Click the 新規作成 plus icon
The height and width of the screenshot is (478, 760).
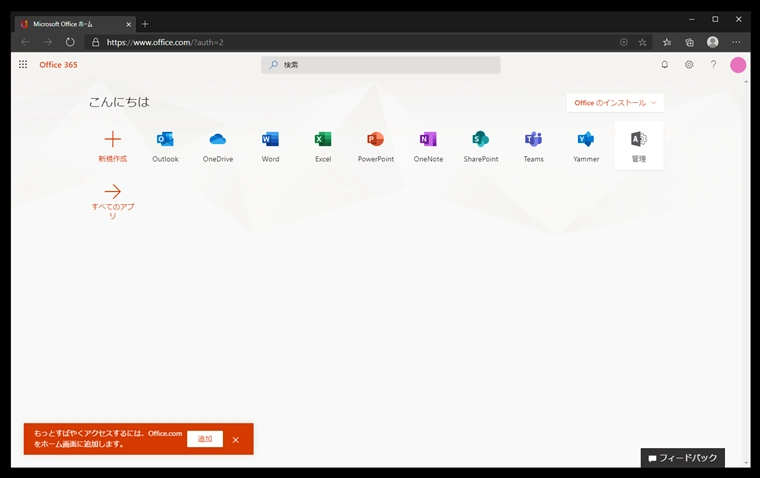click(112, 139)
